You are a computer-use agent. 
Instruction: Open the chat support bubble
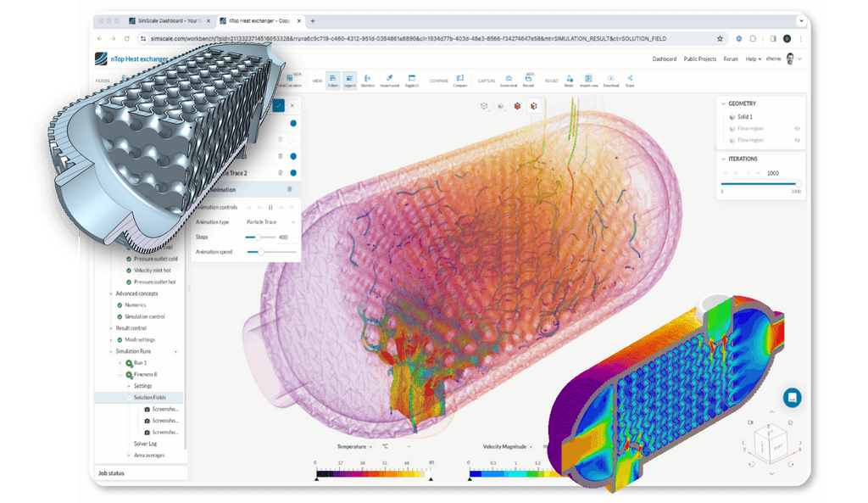tap(792, 397)
